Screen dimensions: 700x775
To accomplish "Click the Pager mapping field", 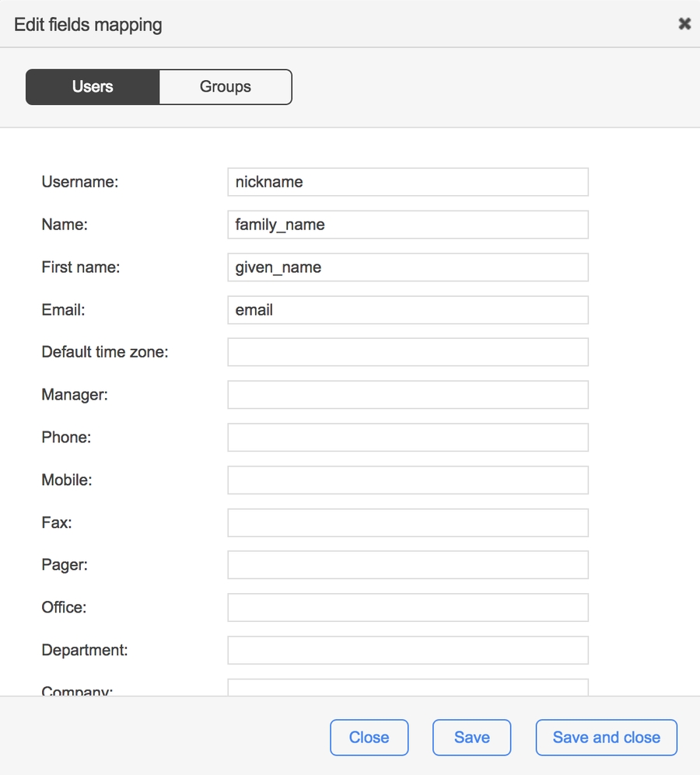I will click(x=408, y=565).
